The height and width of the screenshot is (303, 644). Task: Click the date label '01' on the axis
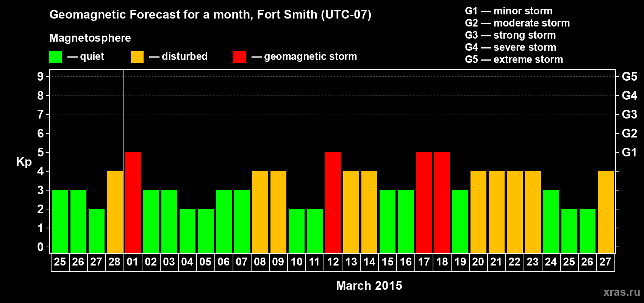[133, 262]
